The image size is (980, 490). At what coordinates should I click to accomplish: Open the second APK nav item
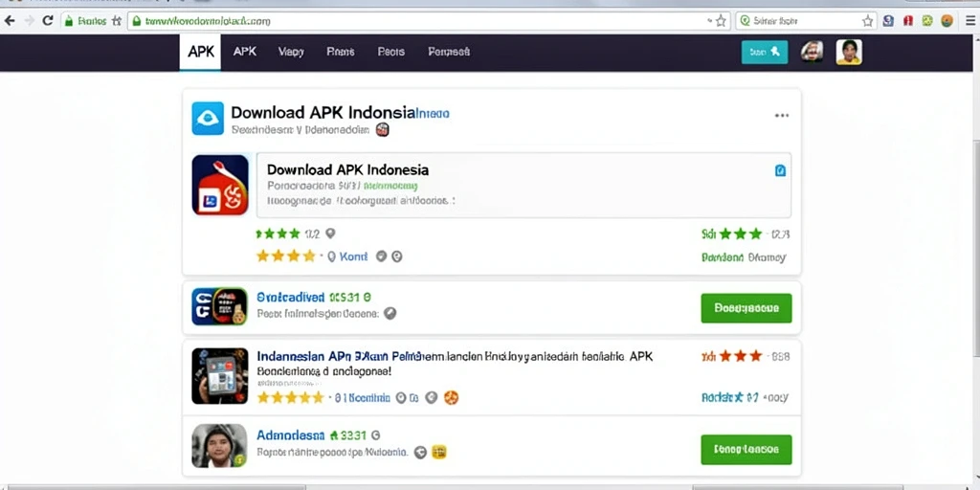coord(244,52)
